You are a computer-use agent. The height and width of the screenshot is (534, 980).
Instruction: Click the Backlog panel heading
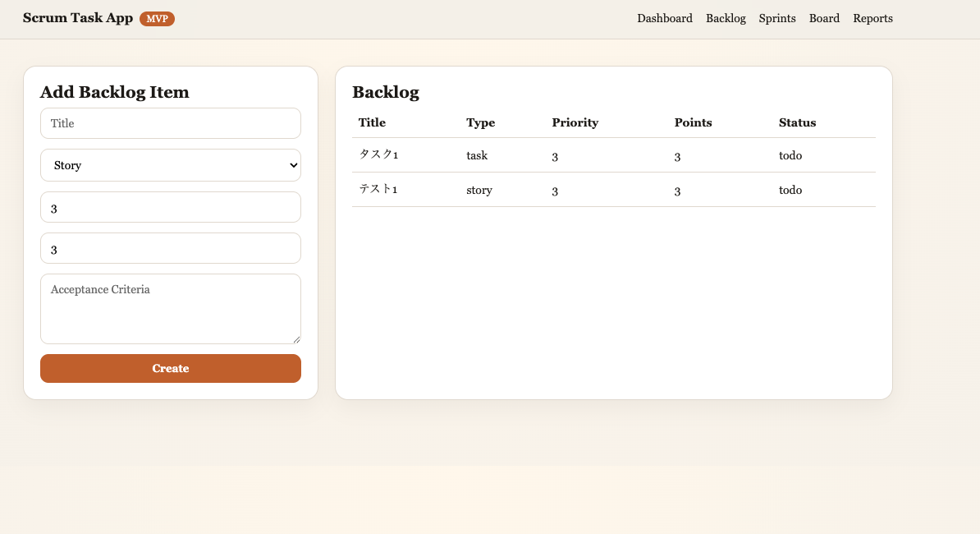pos(386,92)
